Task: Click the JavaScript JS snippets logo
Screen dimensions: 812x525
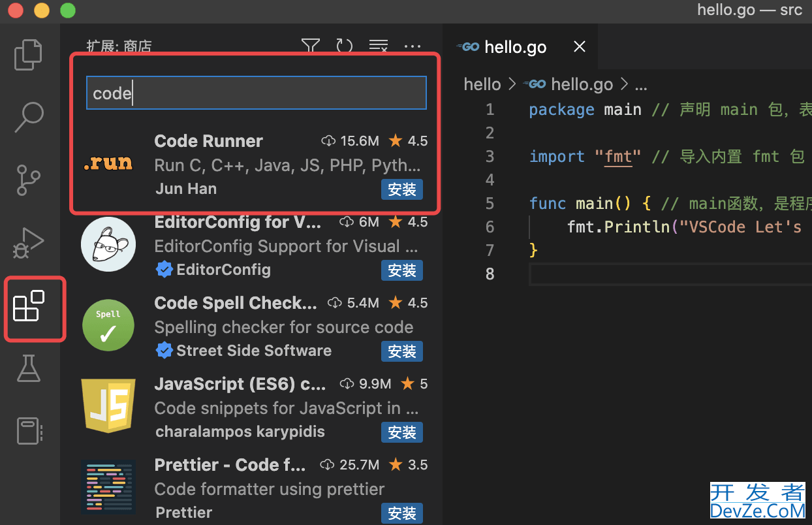Action: (108, 406)
